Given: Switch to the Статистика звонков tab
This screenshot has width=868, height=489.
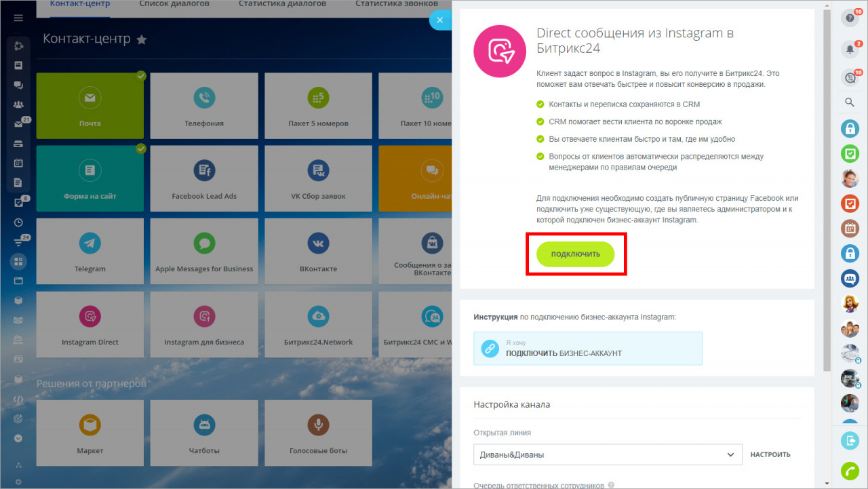Looking at the screenshot, I should (x=397, y=4).
